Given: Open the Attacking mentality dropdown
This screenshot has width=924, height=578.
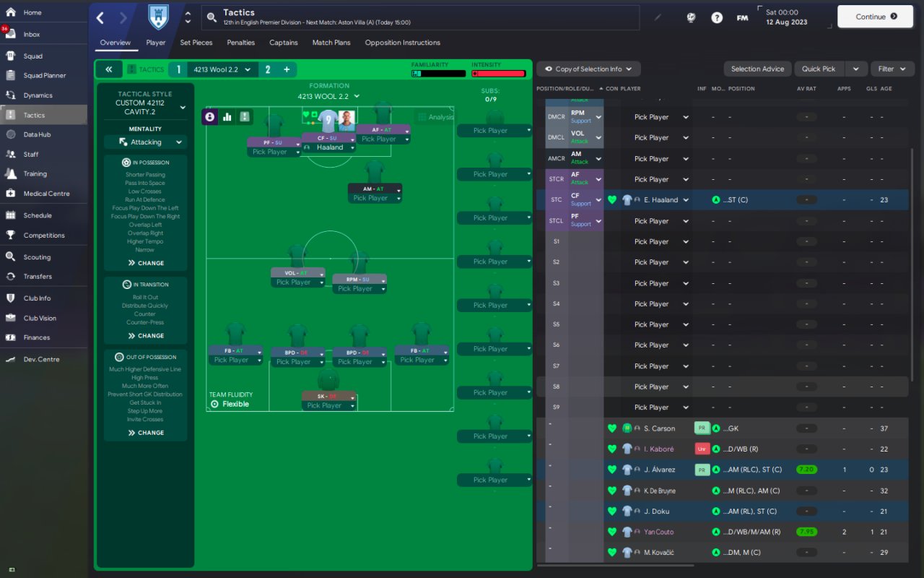Looking at the screenshot, I should coord(145,142).
